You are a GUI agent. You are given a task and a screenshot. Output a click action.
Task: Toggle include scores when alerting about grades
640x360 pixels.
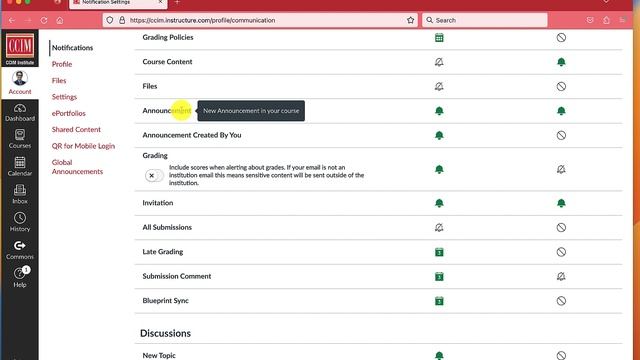154,176
